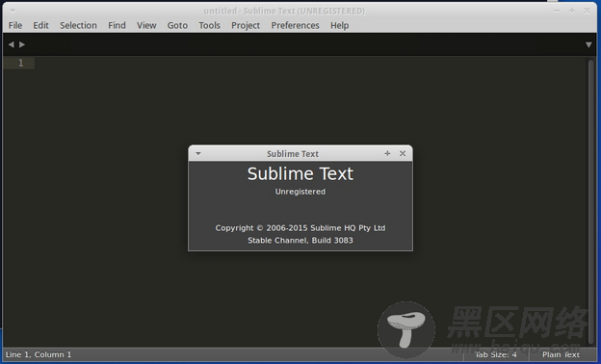Screen dimensions: 601x364
Task: Maximize the About Sublime Text dialog
Action: [x=387, y=153]
